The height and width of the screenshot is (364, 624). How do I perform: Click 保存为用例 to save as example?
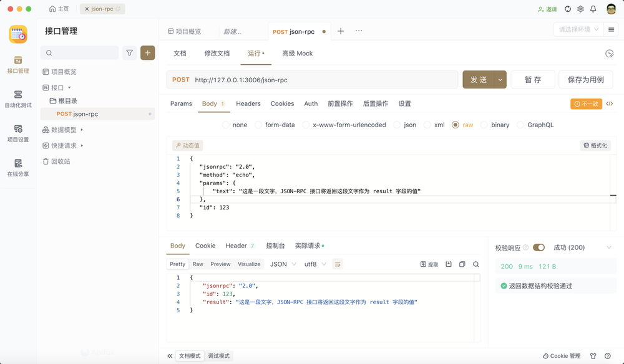585,80
